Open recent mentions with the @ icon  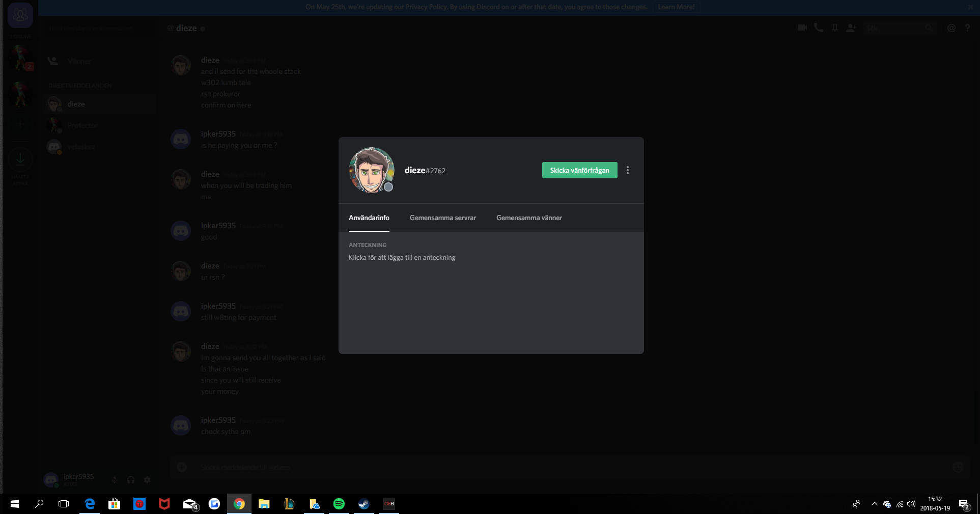[x=951, y=28]
